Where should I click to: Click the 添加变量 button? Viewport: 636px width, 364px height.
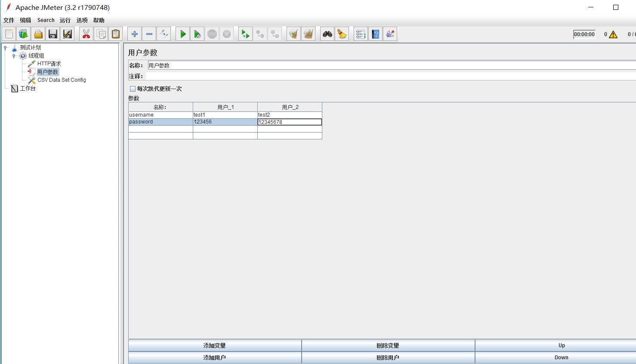click(x=215, y=345)
